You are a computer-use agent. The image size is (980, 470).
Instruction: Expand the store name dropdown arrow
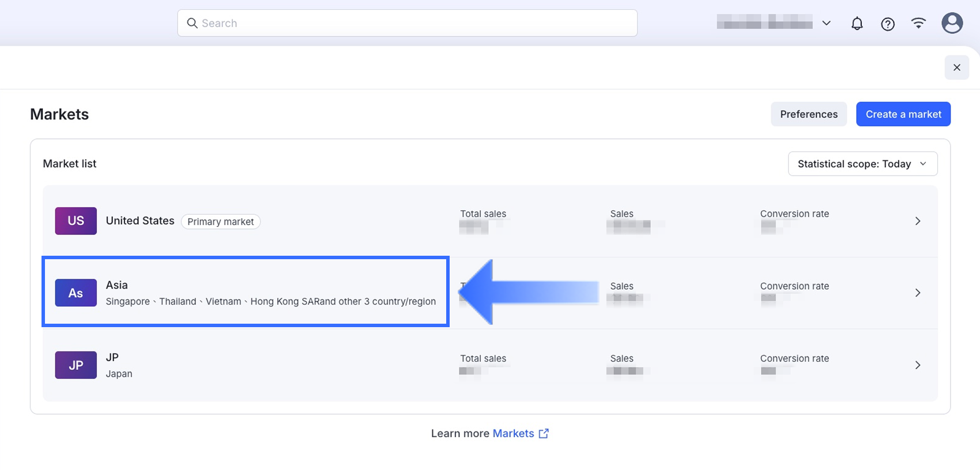tap(826, 23)
